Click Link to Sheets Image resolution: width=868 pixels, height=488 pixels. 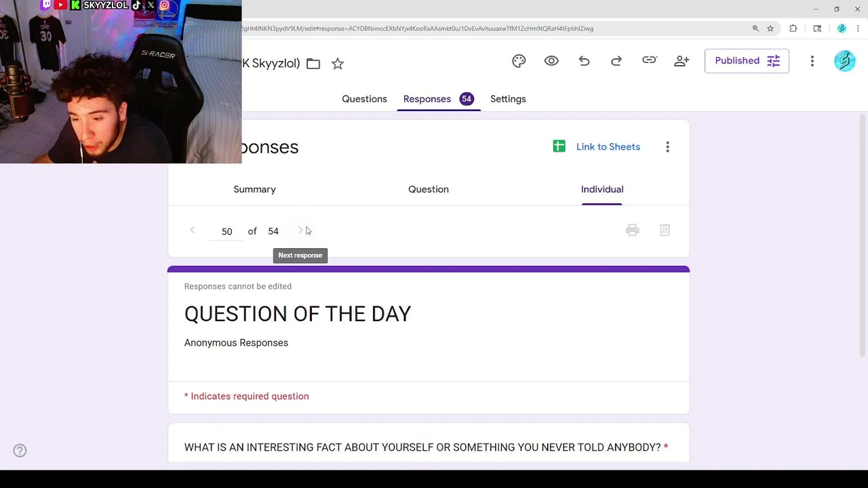click(x=608, y=147)
